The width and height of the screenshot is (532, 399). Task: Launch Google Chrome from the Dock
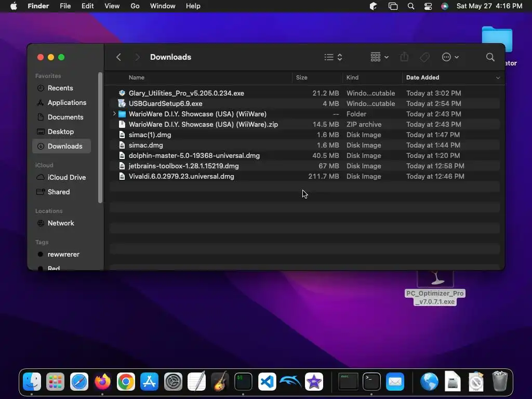[126, 382]
